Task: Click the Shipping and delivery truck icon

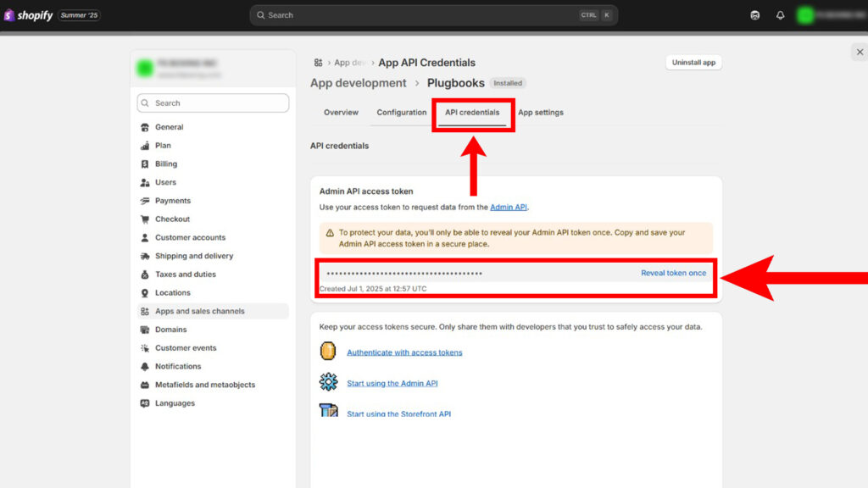Action: 145,256
